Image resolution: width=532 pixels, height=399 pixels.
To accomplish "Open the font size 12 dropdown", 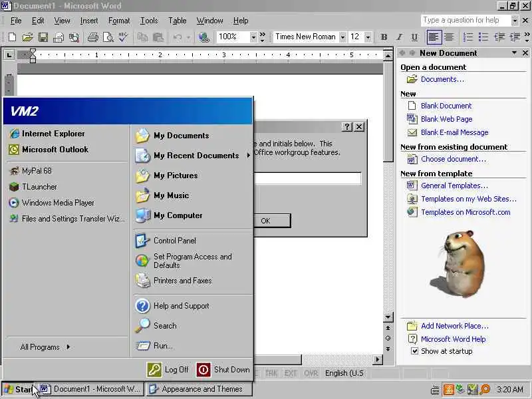I will [368, 37].
